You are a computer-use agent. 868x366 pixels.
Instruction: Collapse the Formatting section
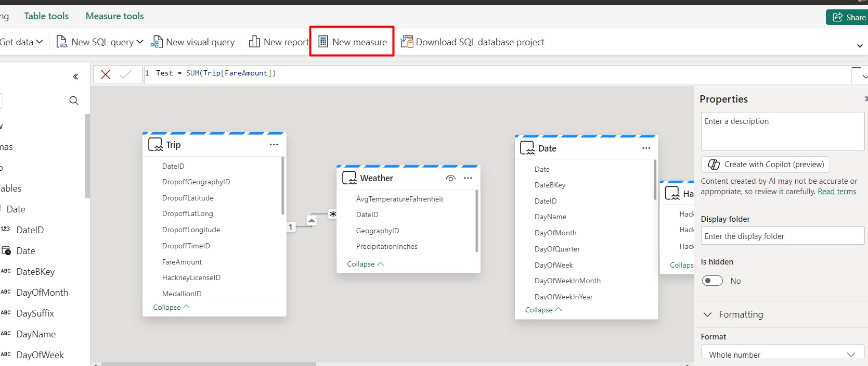707,314
